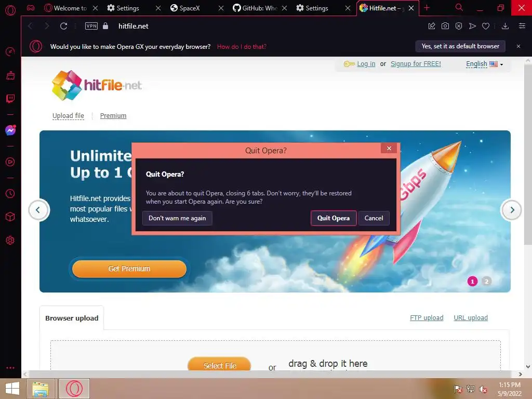Dismiss the default browser banner
This screenshot has width=532, height=399.
click(518, 46)
